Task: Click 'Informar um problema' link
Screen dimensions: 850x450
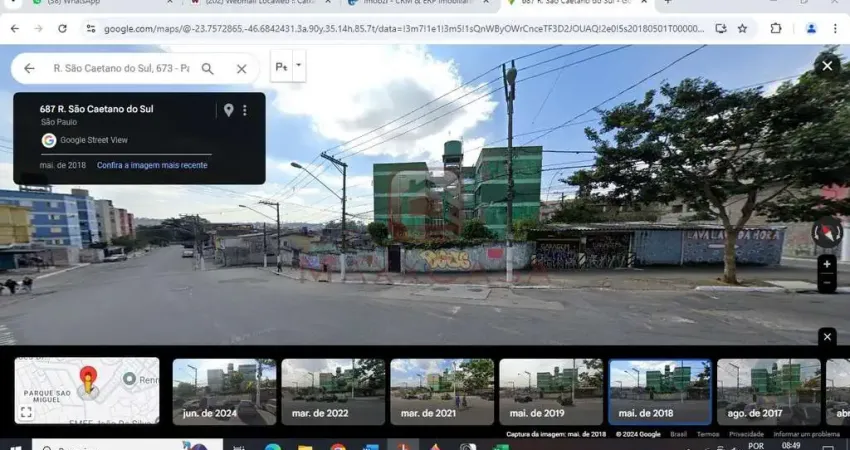Action: tap(806, 434)
